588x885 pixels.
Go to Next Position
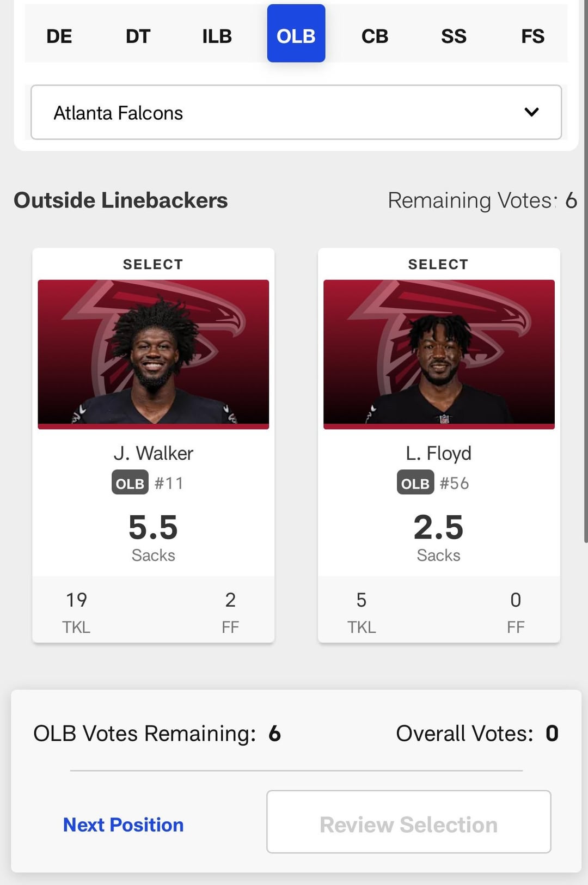(123, 825)
